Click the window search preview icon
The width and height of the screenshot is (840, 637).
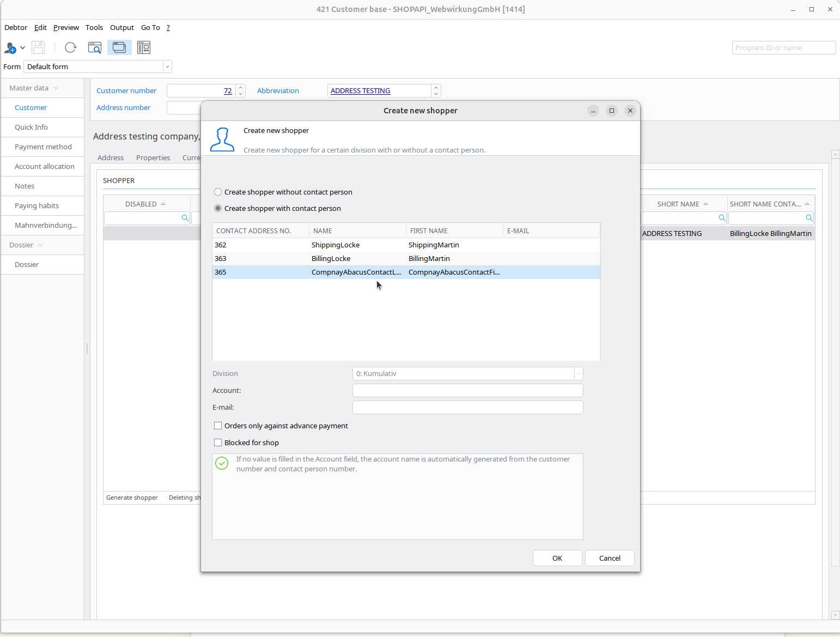(95, 48)
